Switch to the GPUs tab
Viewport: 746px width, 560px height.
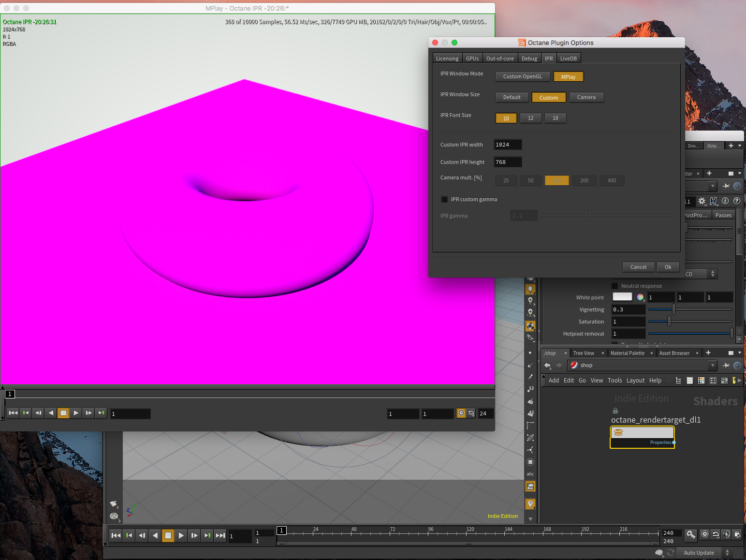472,59
